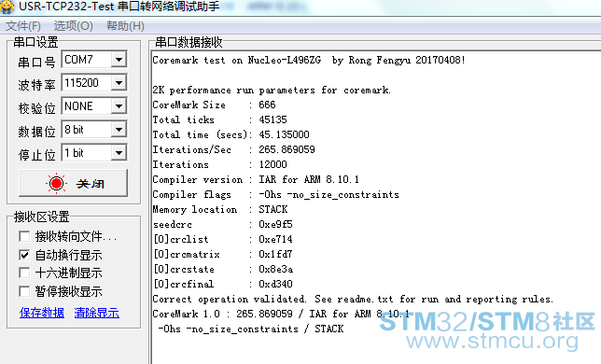Click the COM7 port combo box field
The image size is (601, 364).
pyautogui.click(x=94, y=60)
